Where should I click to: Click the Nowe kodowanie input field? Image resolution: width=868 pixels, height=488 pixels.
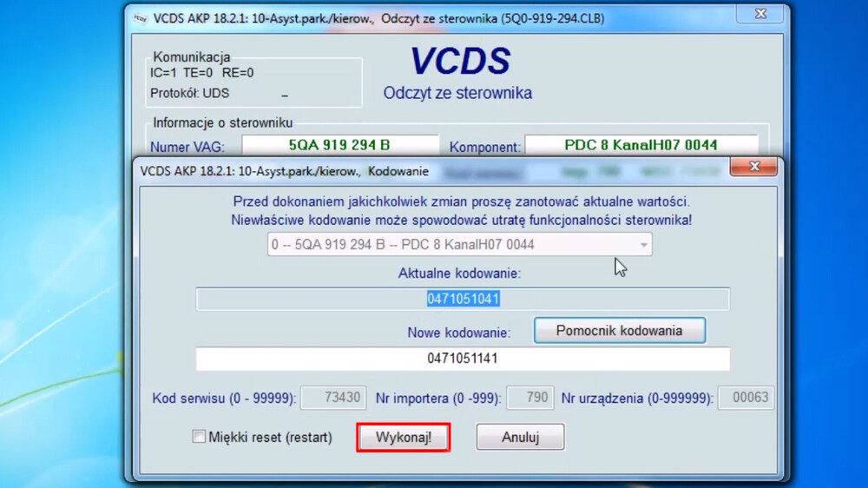click(462, 359)
